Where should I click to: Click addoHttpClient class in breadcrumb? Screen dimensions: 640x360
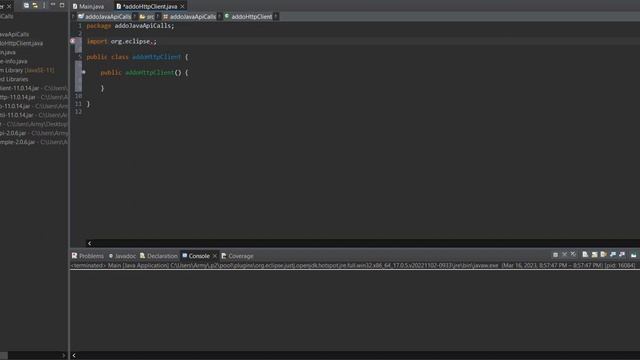point(248,17)
